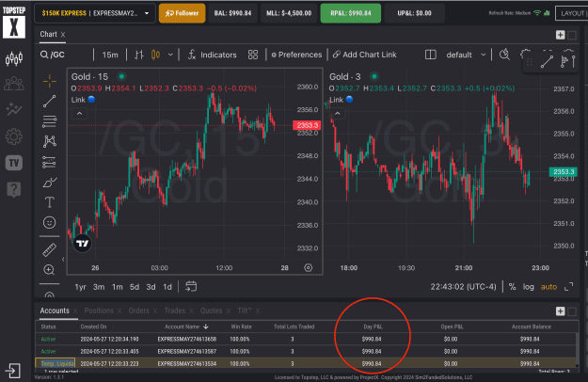588x382 pixels.
Task: Open settings gear in left sidebar
Action: (14, 136)
